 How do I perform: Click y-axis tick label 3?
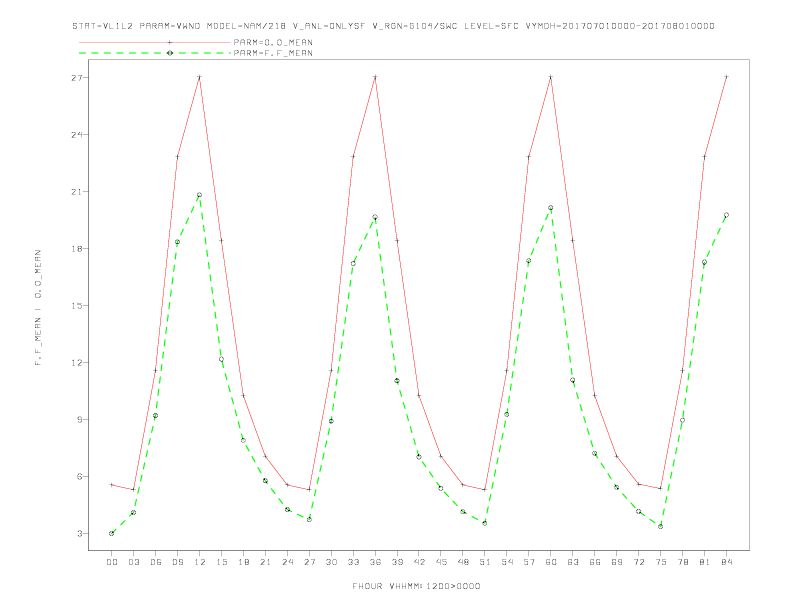[79, 533]
